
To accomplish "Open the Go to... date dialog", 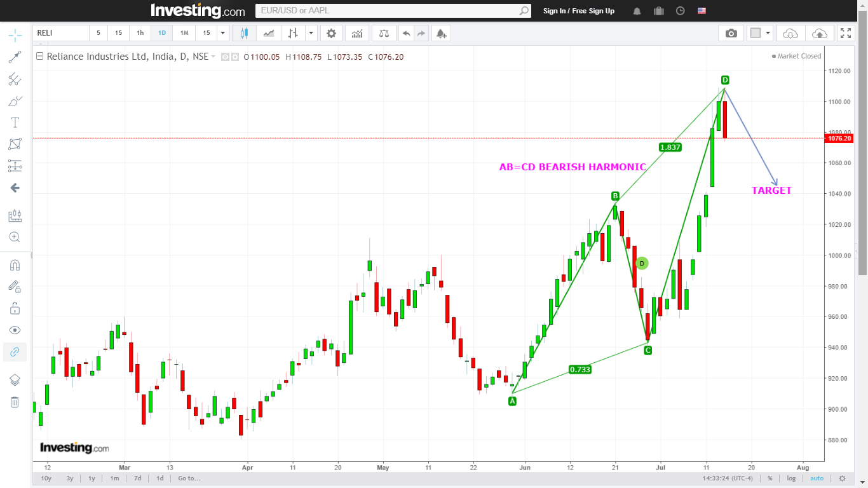I will (189, 478).
